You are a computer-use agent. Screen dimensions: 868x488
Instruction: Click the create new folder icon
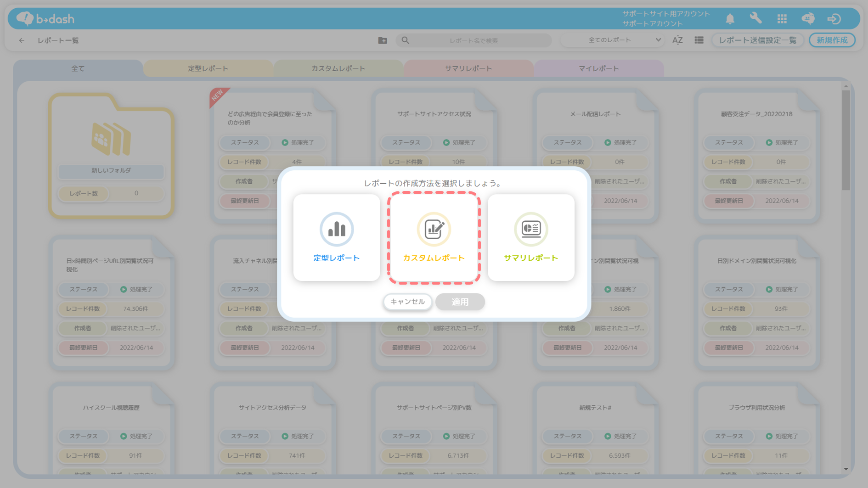click(383, 40)
